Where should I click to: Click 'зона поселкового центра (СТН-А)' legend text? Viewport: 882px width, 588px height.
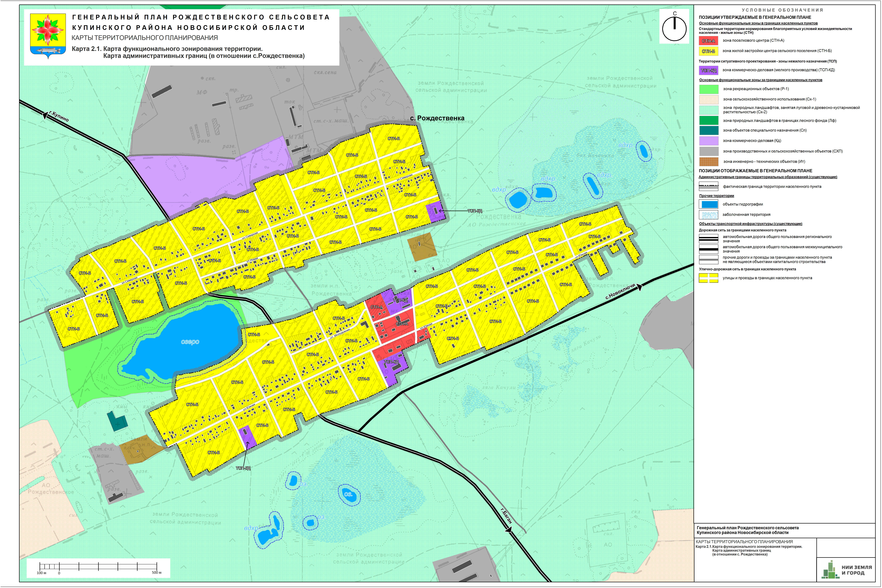tap(753, 40)
